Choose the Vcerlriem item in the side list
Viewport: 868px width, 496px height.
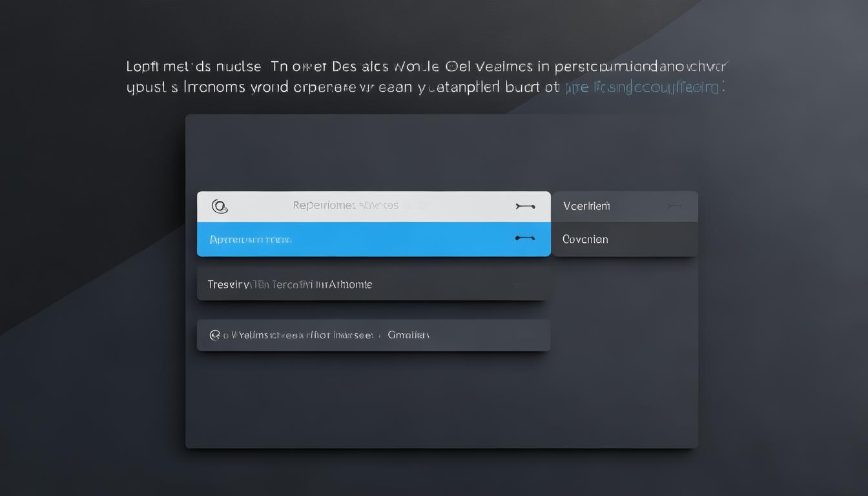click(x=586, y=207)
